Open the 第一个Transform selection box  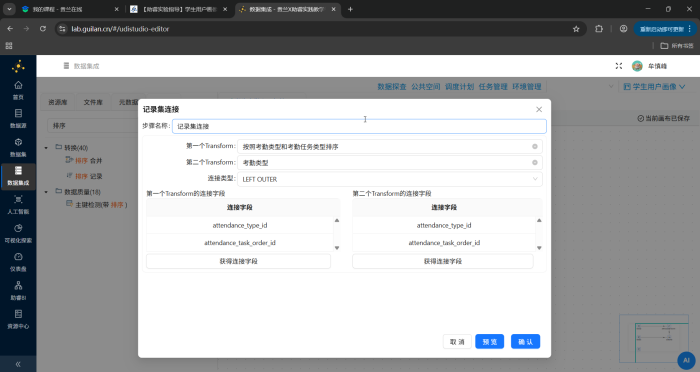pyautogui.click(x=390, y=146)
